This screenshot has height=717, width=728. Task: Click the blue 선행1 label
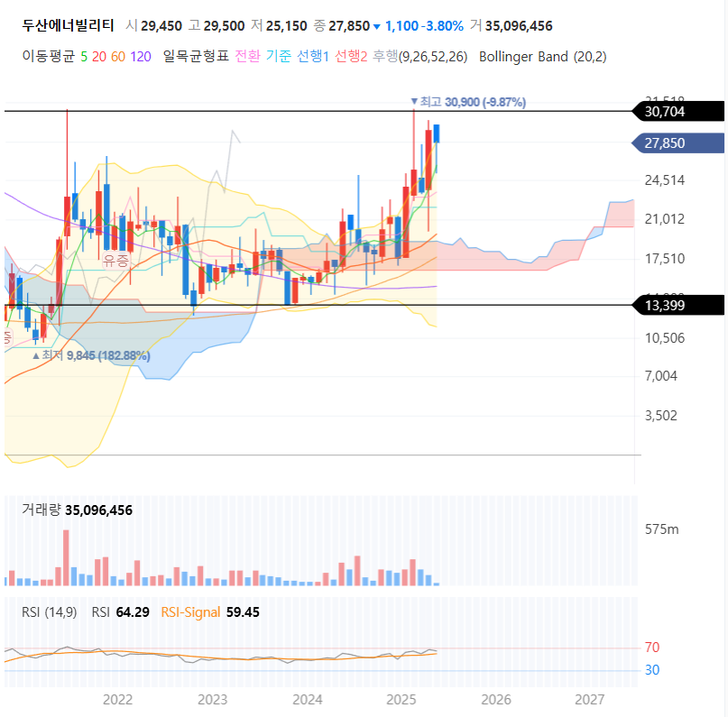(313, 57)
